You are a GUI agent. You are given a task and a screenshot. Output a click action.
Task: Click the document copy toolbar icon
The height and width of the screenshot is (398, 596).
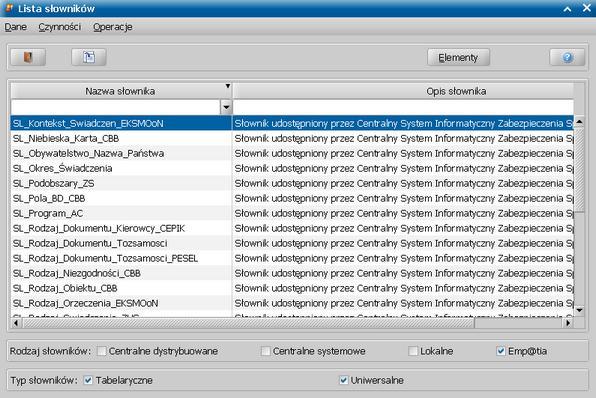click(89, 57)
